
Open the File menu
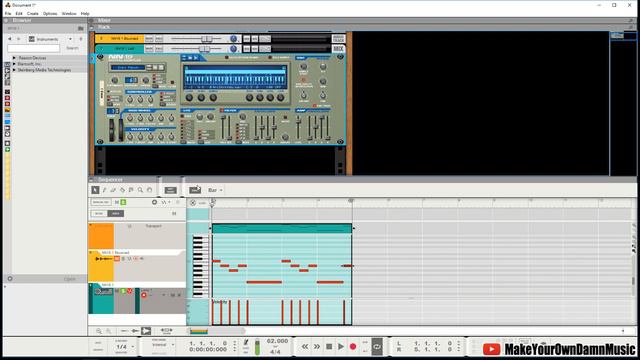pos(8,13)
